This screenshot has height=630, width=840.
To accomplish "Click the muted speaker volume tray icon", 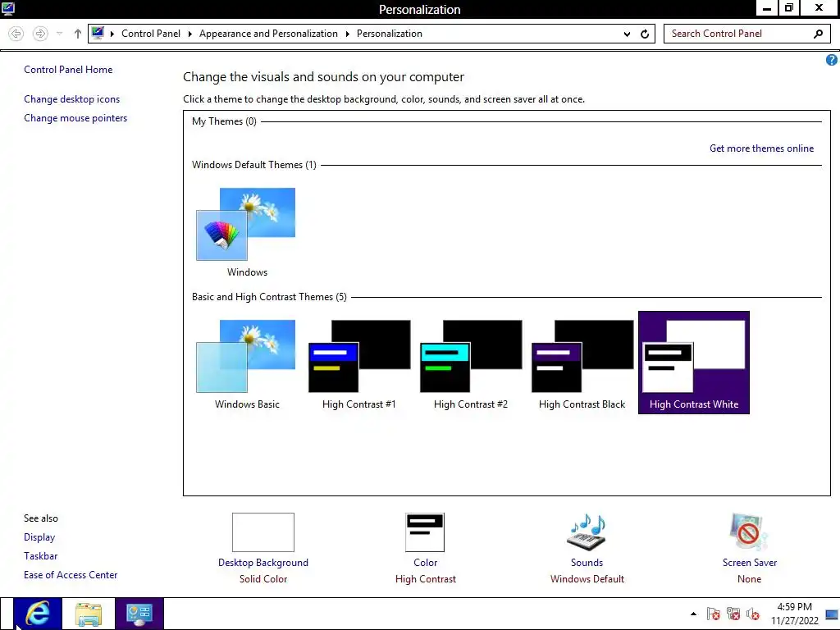I will click(x=753, y=614).
